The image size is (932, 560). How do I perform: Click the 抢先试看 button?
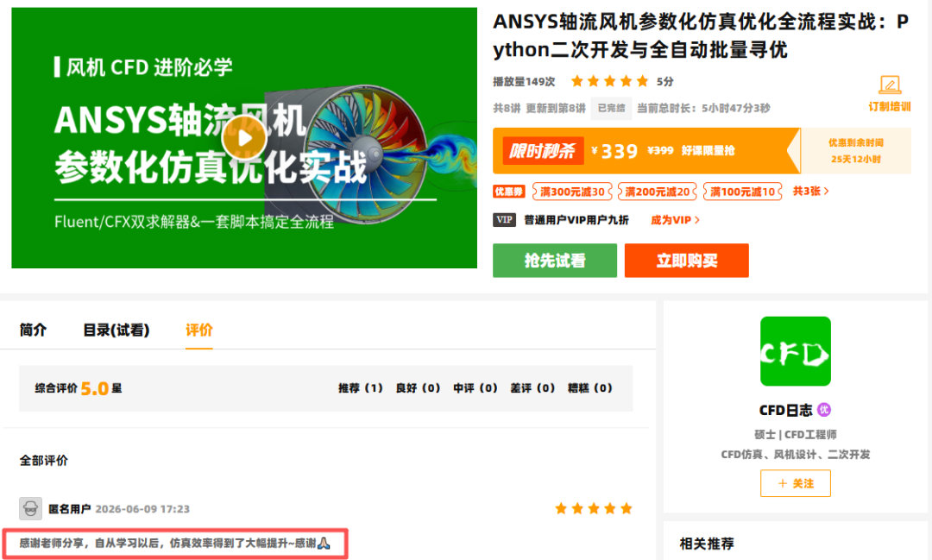coord(555,261)
